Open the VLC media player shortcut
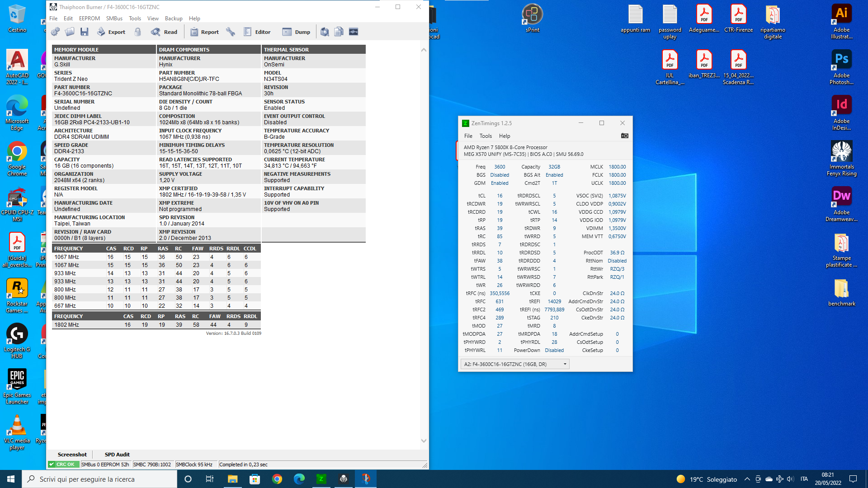Screen dimensions: 868x488 (x=17, y=432)
